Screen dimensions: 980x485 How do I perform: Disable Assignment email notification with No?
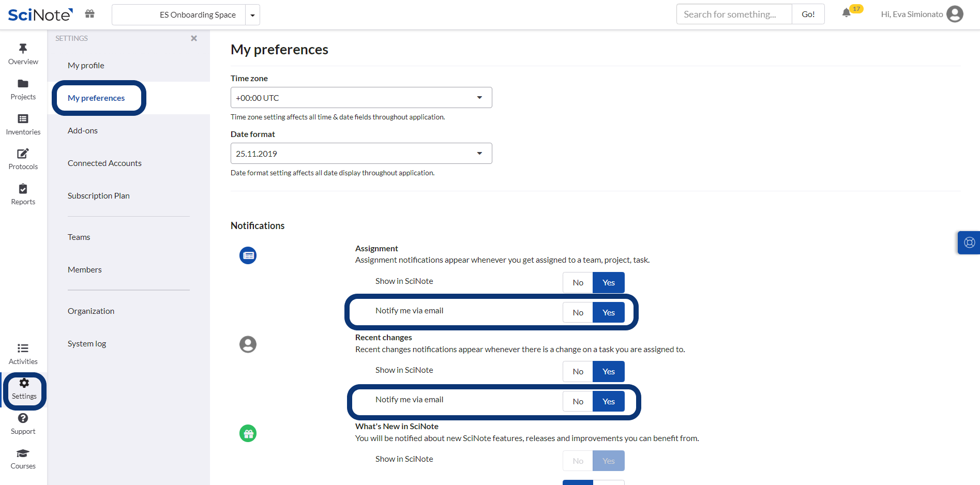tap(578, 313)
